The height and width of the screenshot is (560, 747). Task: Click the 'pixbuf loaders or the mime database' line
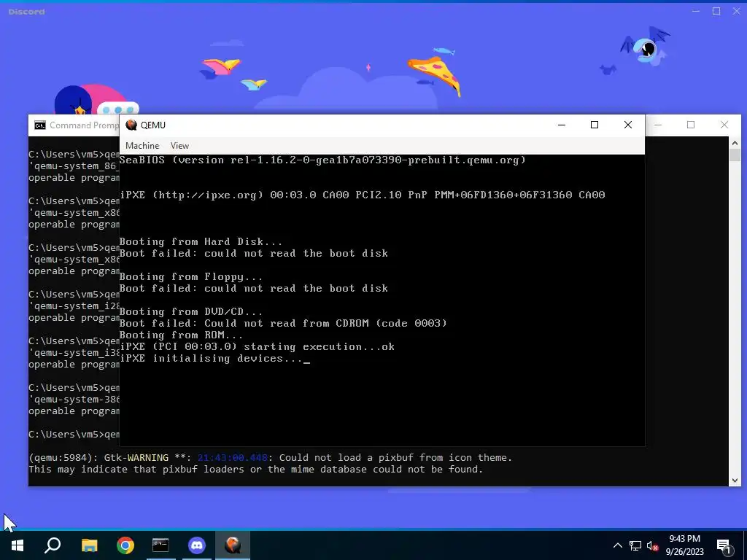tap(256, 470)
